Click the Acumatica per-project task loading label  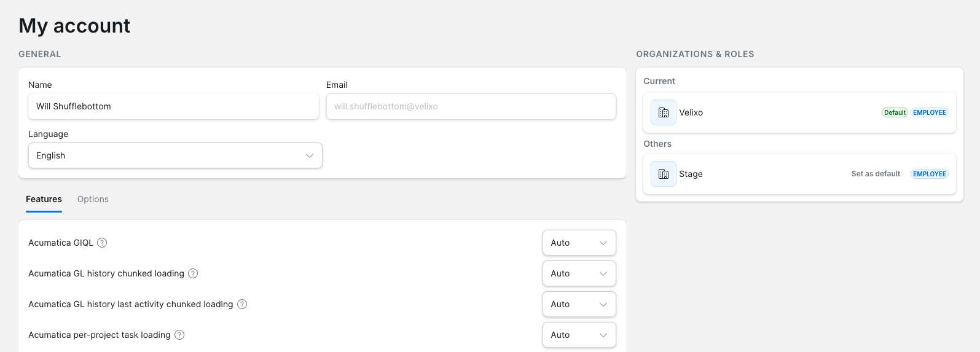100,335
